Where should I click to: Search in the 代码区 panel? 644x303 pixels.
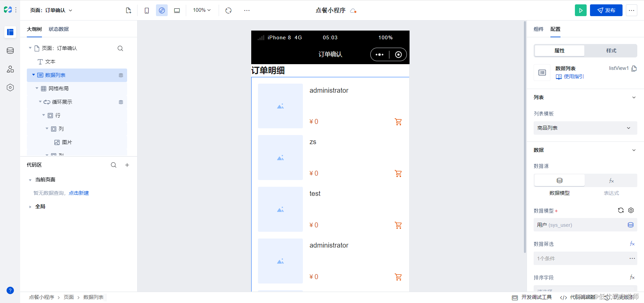[x=114, y=165]
